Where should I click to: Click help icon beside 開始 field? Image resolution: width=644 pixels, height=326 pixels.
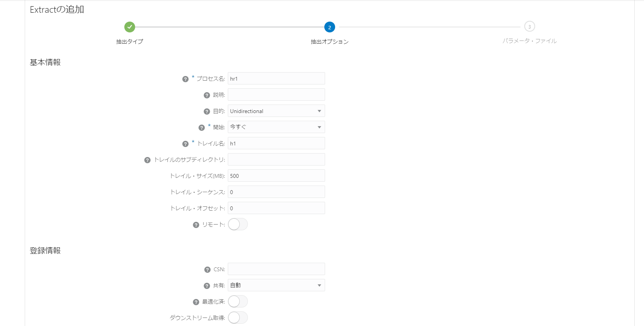tap(202, 128)
